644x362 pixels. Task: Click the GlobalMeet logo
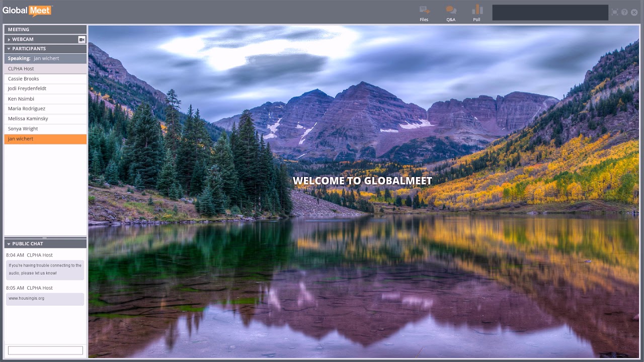[x=27, y=11]
